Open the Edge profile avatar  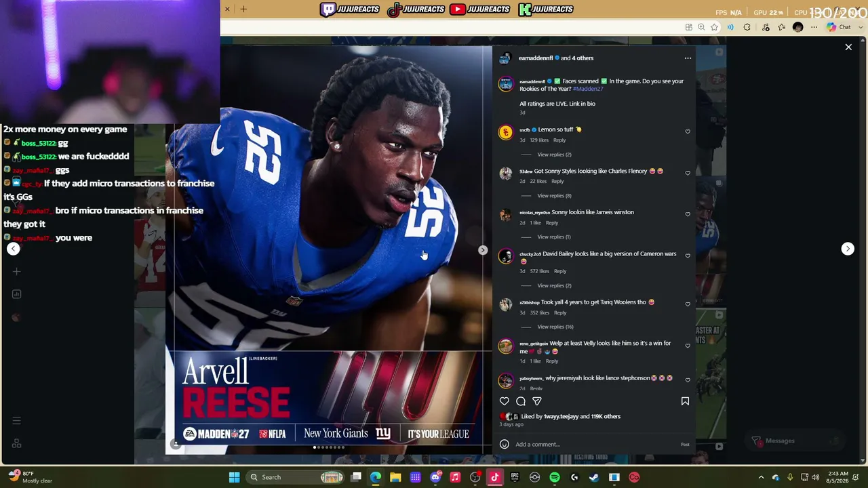click(x=798, y=27)
